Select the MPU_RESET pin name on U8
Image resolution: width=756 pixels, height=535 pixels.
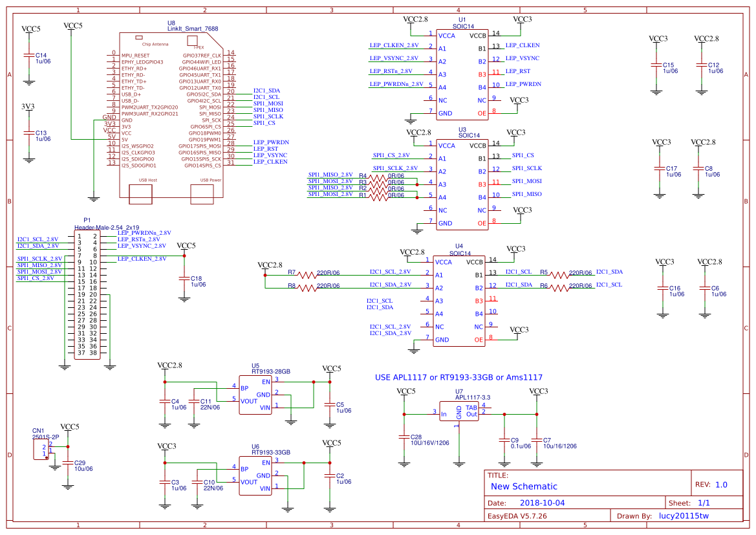135,56
